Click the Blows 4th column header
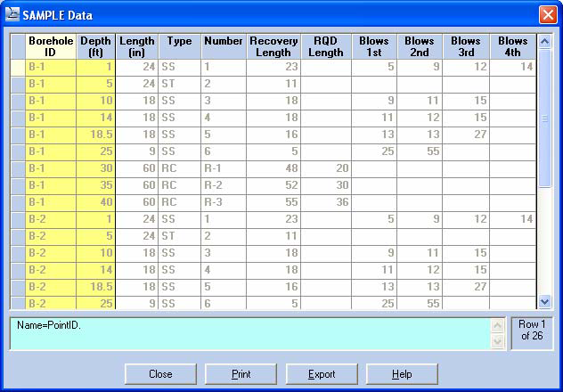The width and height of the screenshot is (563, 392). pos(513,46)
